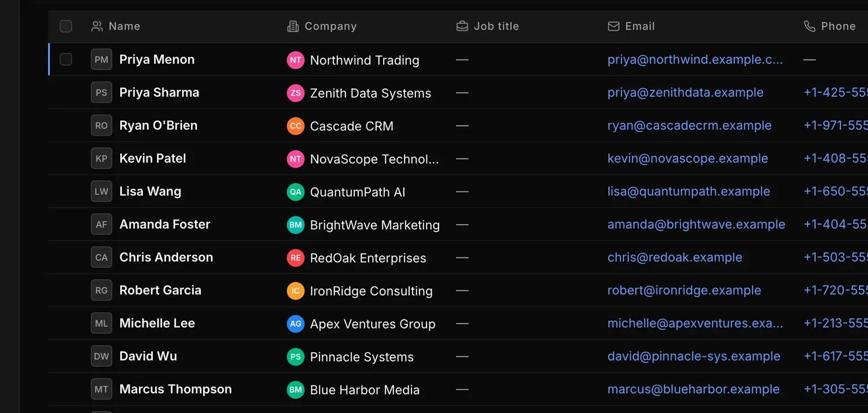Open Priya Sharma's contact record
This screenshot has width=868, height=413.
[159, 93]
